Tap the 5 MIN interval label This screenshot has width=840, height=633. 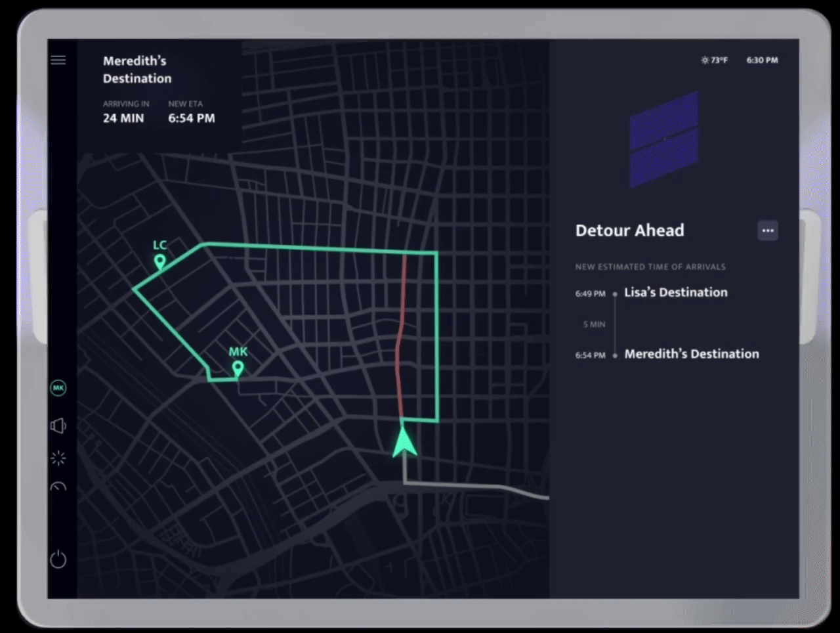[x=594, y=324]
